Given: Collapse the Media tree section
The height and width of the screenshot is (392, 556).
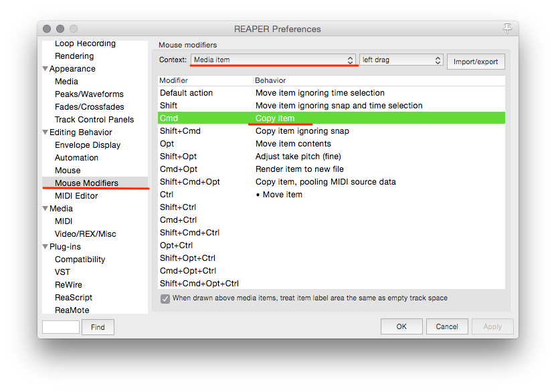Looking at the screenshot, I should tap(45, 208).
